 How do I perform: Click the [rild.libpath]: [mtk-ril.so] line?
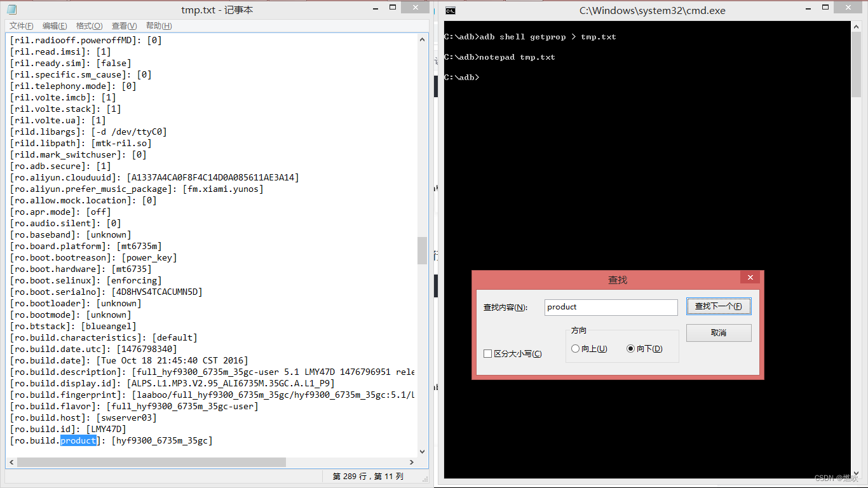81,143
